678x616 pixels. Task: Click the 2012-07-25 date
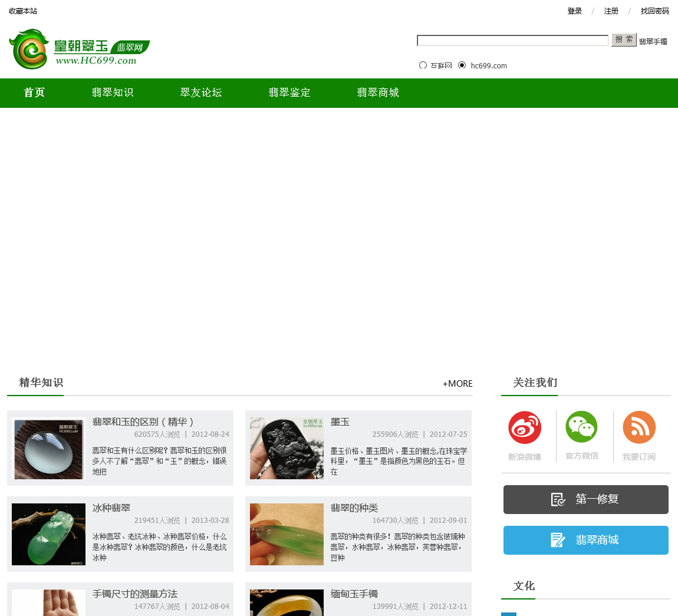click(x=449, y=434)
